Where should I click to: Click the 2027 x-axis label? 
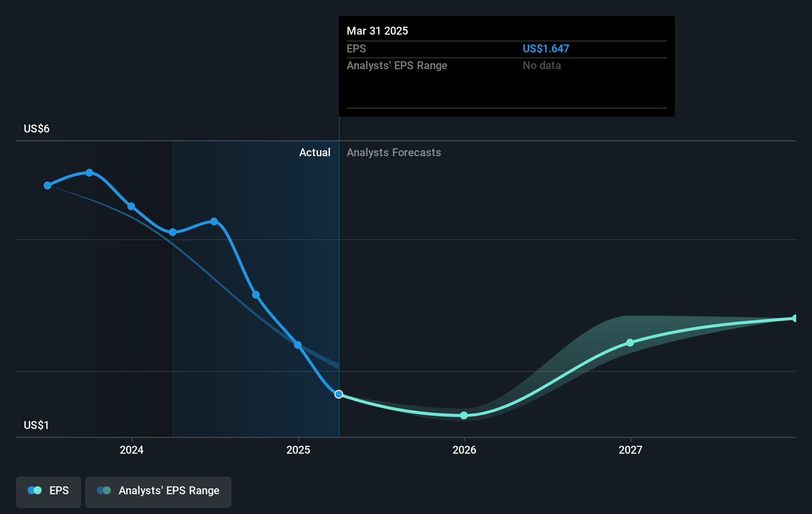631,450
